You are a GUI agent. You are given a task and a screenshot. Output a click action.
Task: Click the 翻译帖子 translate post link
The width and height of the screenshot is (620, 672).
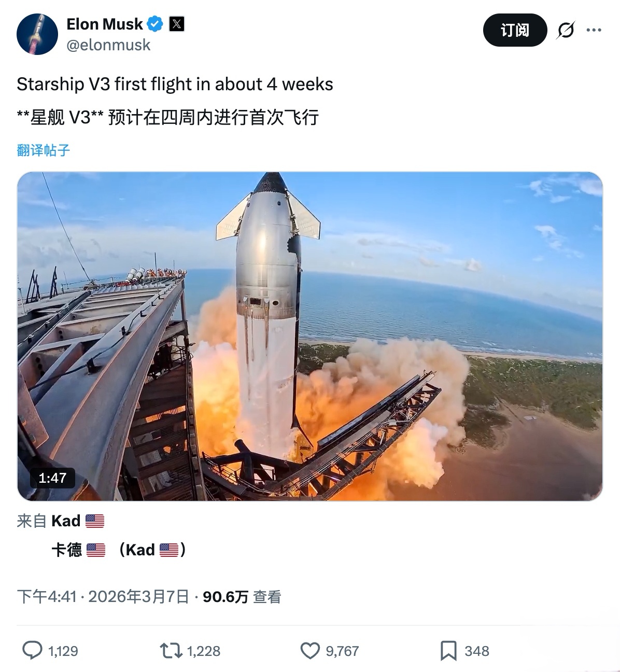pos(43,150)
